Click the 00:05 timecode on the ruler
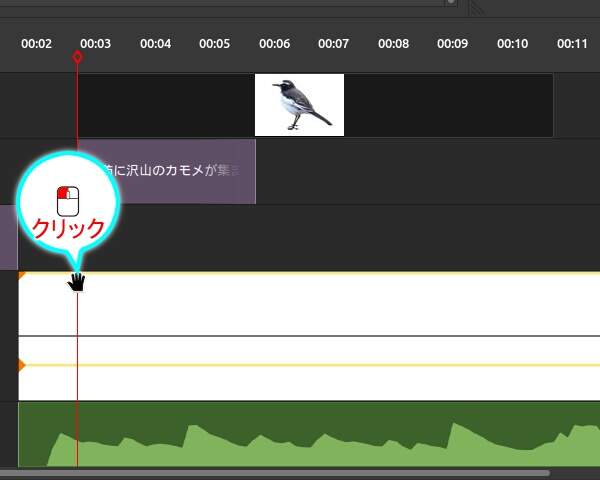 215,44
